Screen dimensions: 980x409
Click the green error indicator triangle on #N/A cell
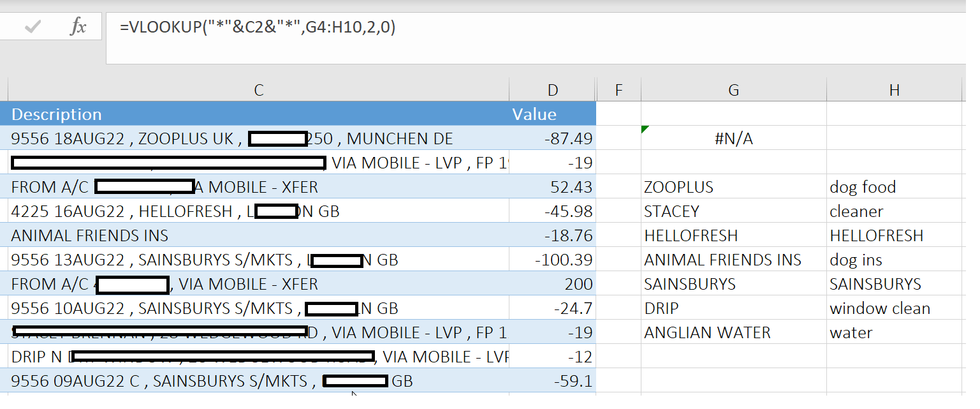click(645, 130)
